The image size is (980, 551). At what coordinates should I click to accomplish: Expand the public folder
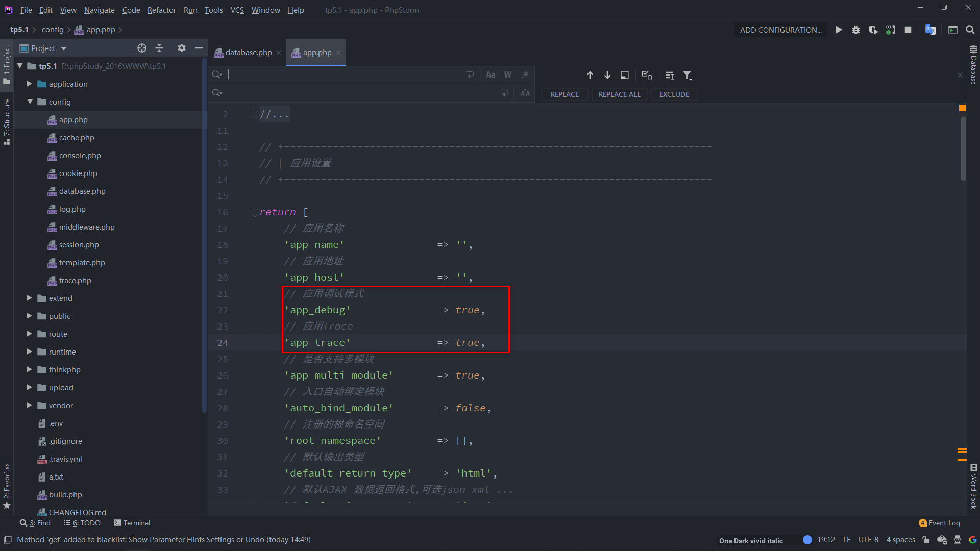coord(29,316)
